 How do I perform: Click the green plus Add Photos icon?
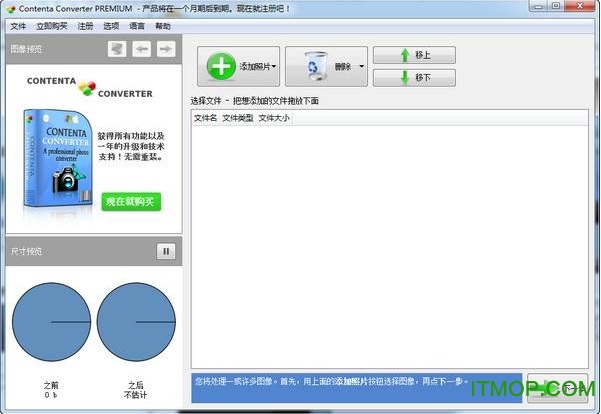(221, 67)
